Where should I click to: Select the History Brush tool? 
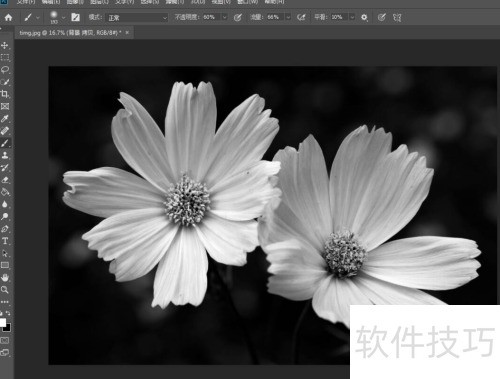click(5, 168)
